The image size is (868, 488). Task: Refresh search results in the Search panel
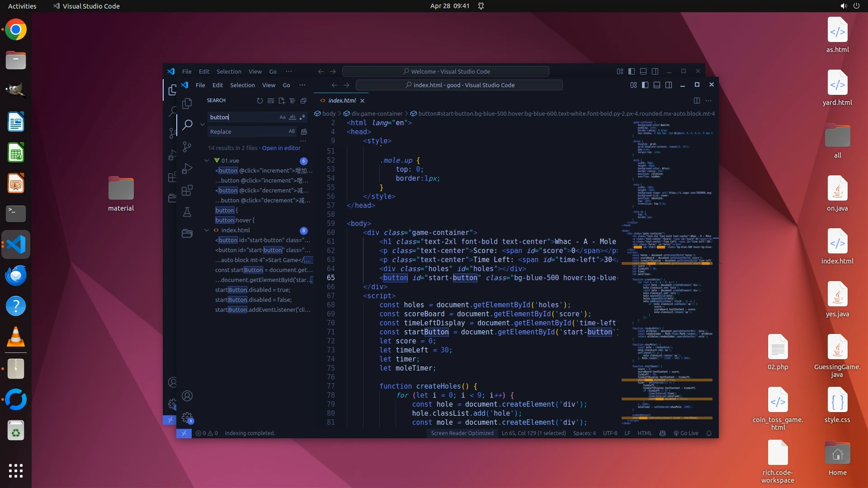[x=259, y=101]
